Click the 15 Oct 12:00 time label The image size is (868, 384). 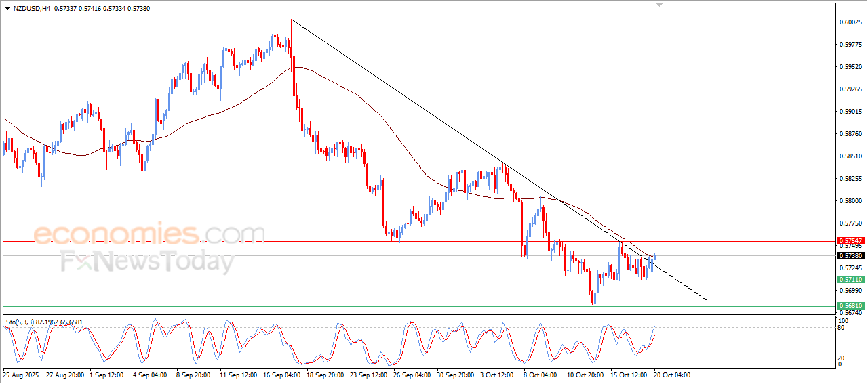click(629, 375)
